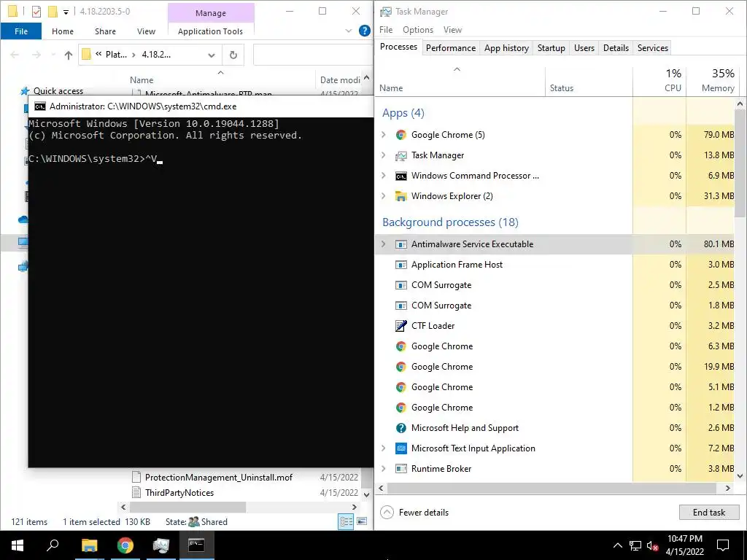747x560 pixels.
Task: Open the Explorer File ribbon tab
Action: (21, 31)
